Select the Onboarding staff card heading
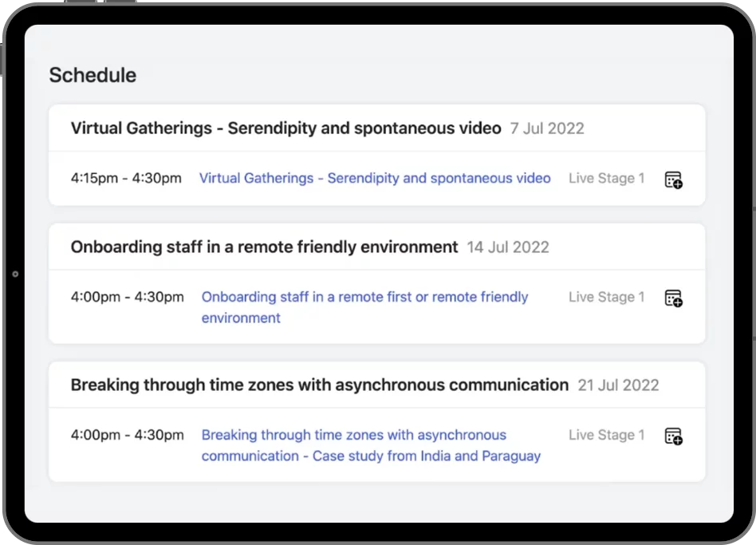This screenshot has width=756, height=545. click(264, 247)
